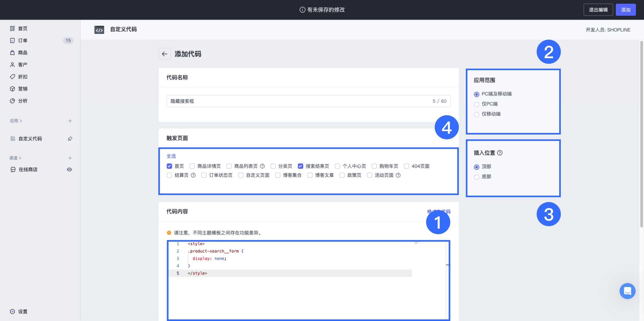Open the 分析 (Analytics) panel
The image size is (644, 321).
click(23, 100)
